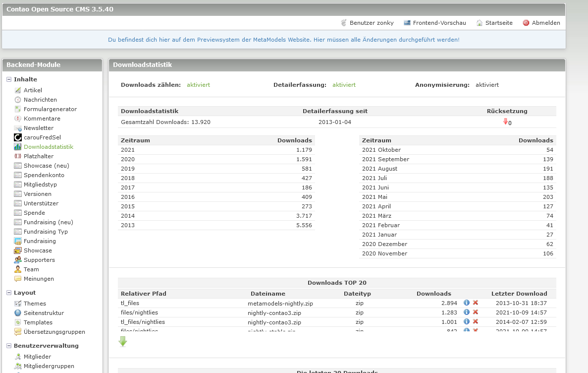Delete the metamodels-nightly.zip statistics entry
This screenshot has height=373, width=588.
[x=476, y=303]
